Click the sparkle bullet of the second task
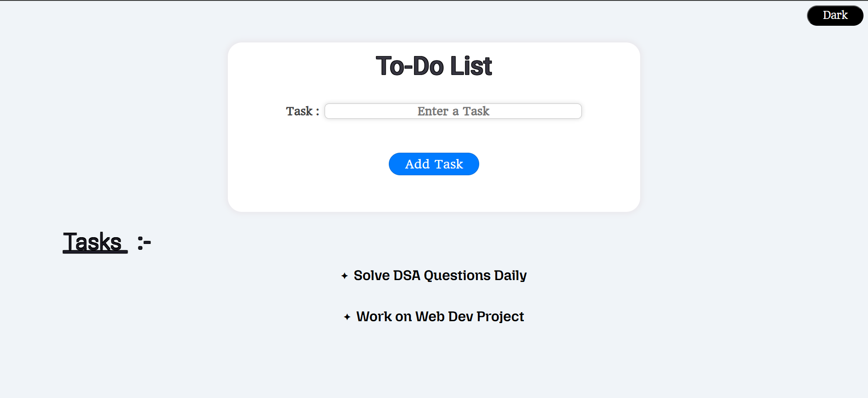Image resolution: width=868 pixels, height=398 pixels. coord(347,317)
